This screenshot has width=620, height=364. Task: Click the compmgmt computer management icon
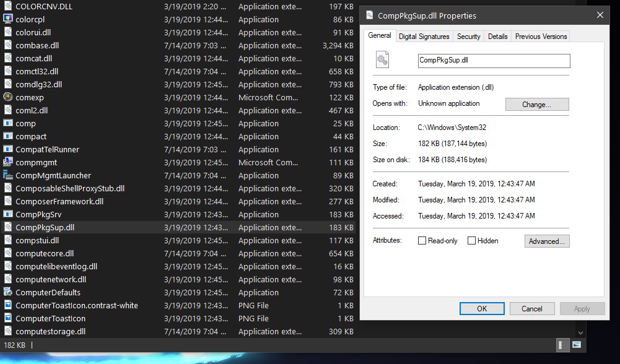point(8,162)
